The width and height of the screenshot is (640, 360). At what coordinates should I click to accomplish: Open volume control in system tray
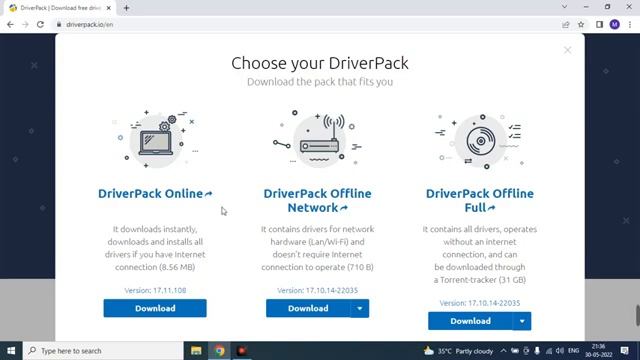click(560, 351)
